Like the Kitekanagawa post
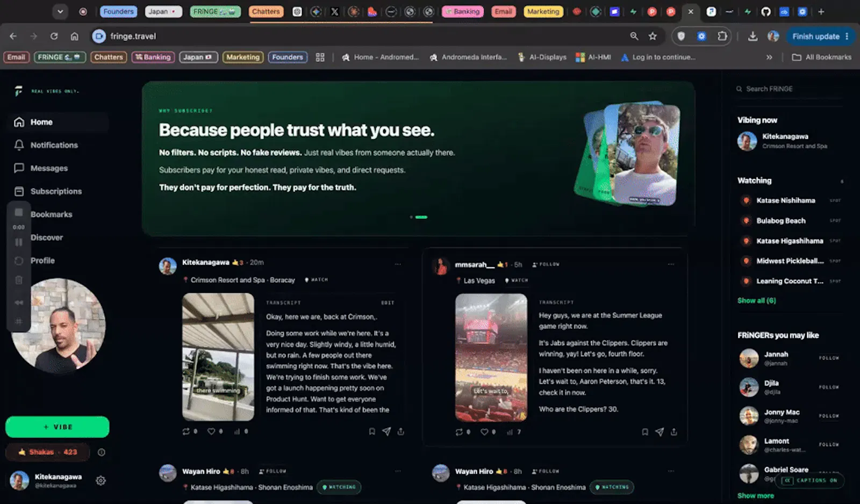Image resolution: width=860 pixels, height=504 pixels. coord(211,431)
